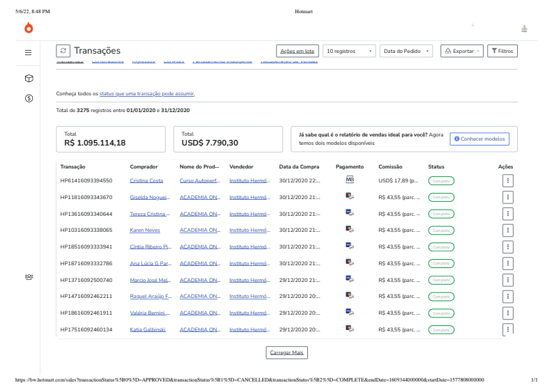Click the Status column header
Image resolution: width=554 pixels, height=392 pixels.
pos(436,166)
